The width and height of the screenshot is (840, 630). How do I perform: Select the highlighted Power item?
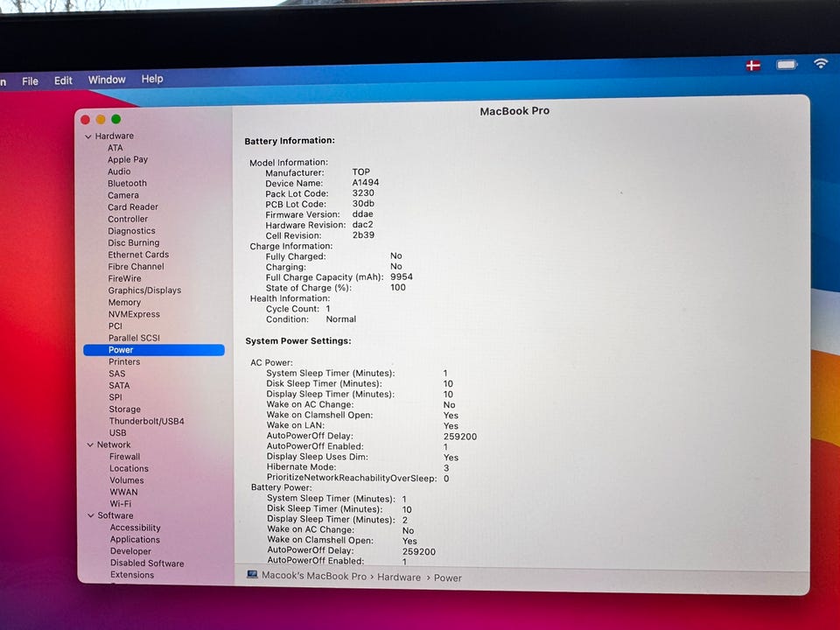154,350
